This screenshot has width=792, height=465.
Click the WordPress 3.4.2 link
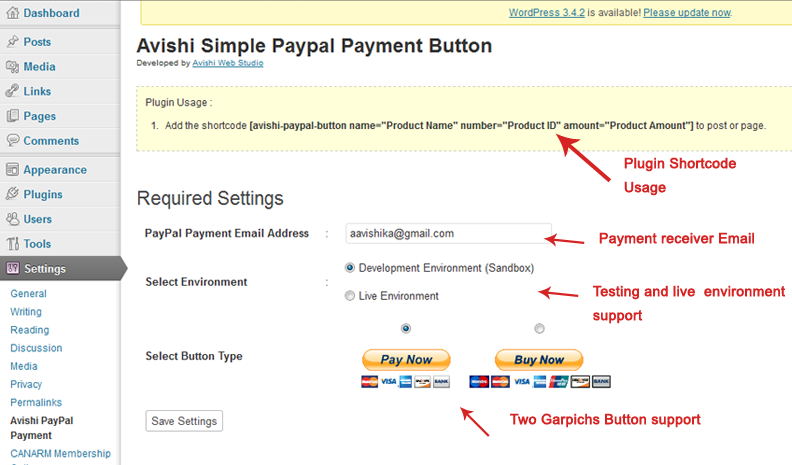(x=547, y=13)
